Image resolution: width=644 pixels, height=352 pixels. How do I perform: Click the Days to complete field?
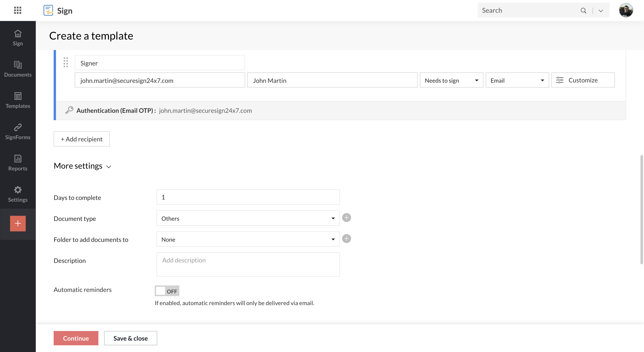(x=248, y=197)
